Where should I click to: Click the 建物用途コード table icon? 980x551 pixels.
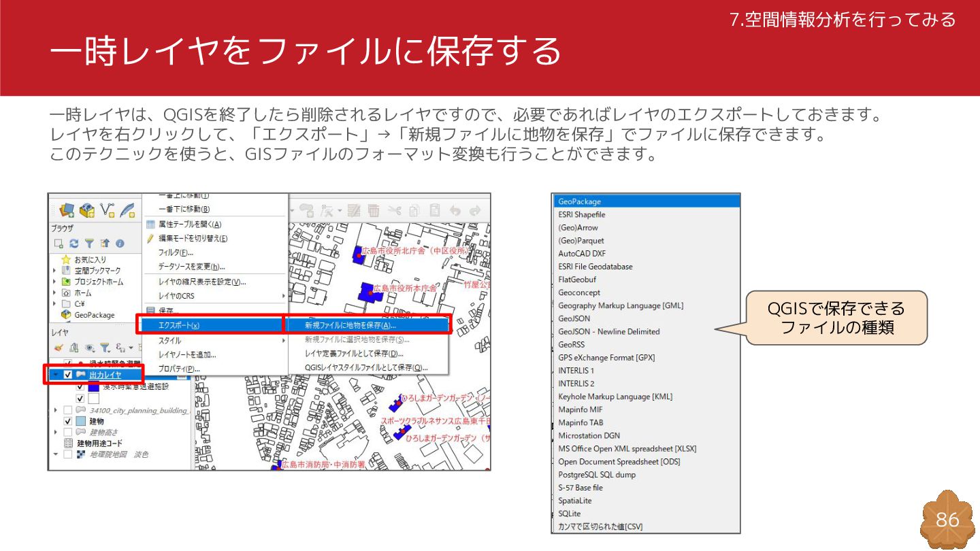[x=68, y=443]
